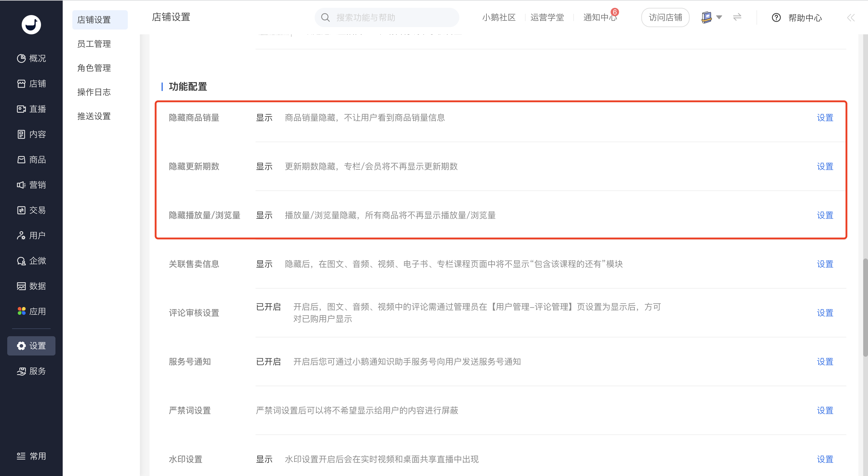This screenshot has width=868, height=476.
Task: Click 设置 link for 评论审核设置
Action: (825, 313)
